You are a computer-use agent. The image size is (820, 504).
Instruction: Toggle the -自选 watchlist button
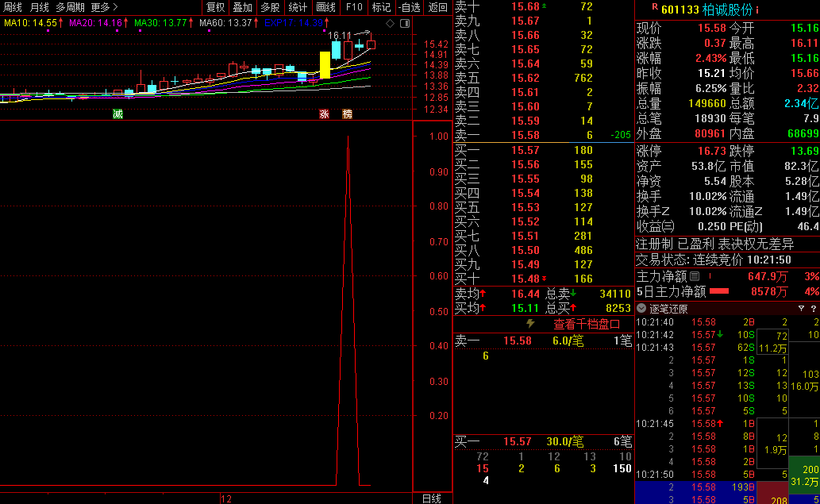click(x=409, y=7)
